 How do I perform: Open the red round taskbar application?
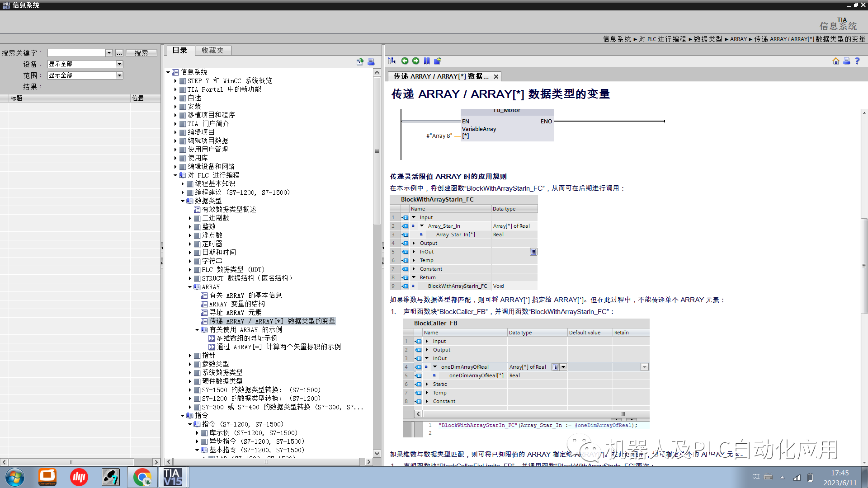point(79,477)
